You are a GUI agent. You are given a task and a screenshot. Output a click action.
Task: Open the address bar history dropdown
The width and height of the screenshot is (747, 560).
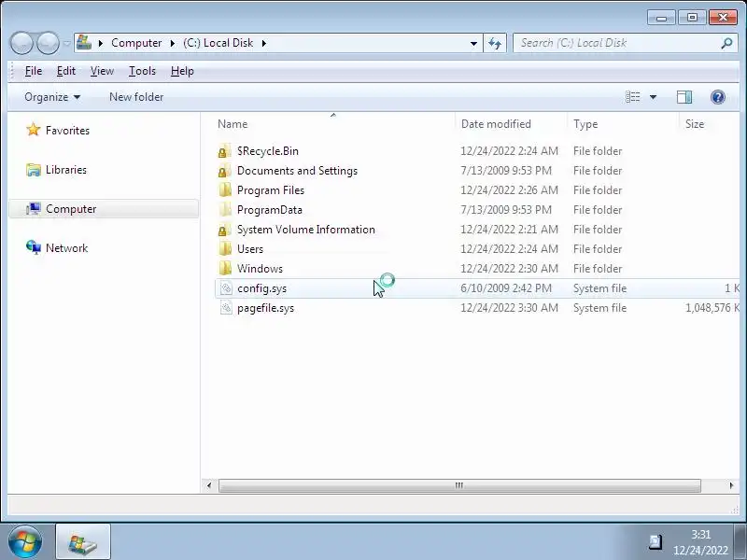473,43
